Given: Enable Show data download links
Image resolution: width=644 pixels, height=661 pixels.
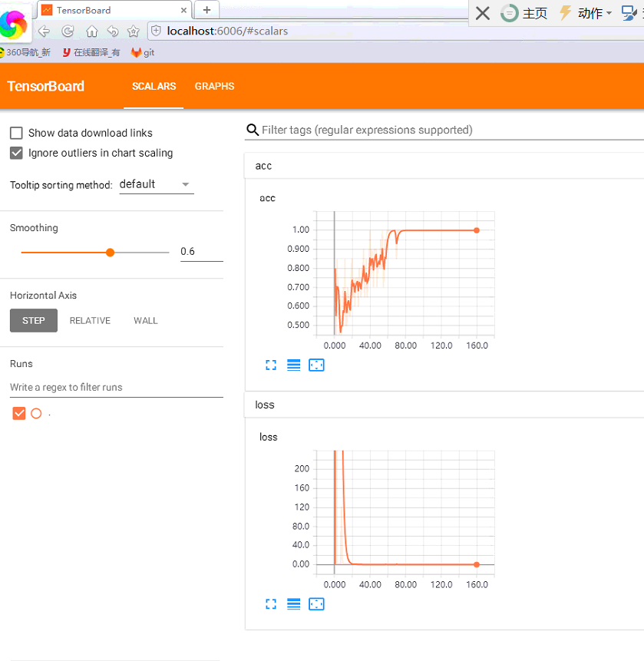Looking at the screenshot, I should [15, 132].
